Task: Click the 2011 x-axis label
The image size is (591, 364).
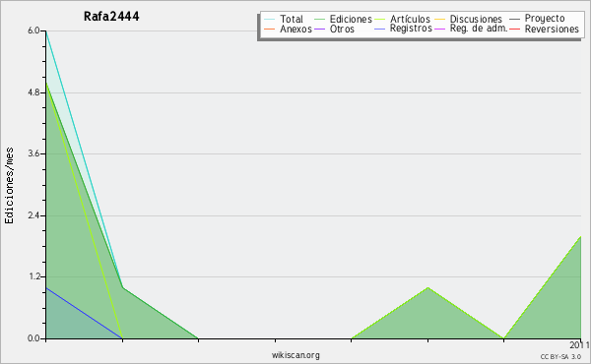Action: [580, 345]
